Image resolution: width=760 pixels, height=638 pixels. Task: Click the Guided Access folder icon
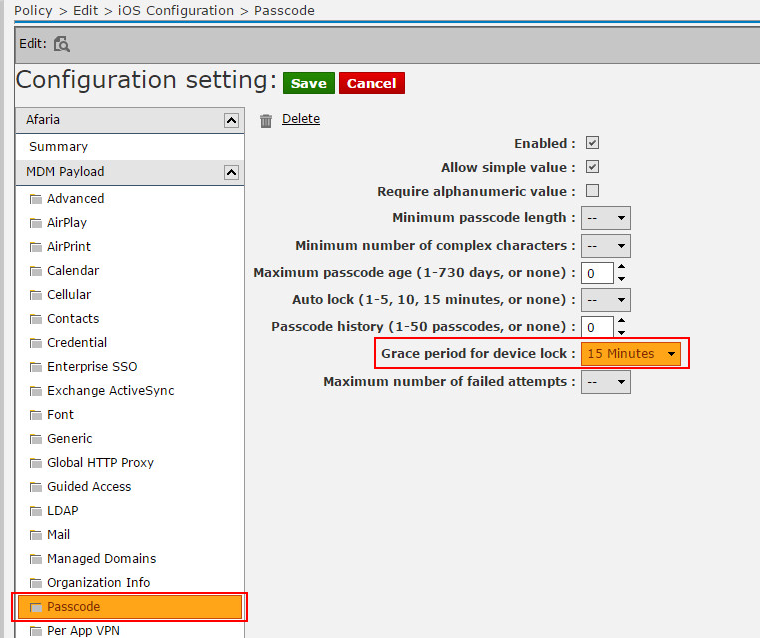35,487
